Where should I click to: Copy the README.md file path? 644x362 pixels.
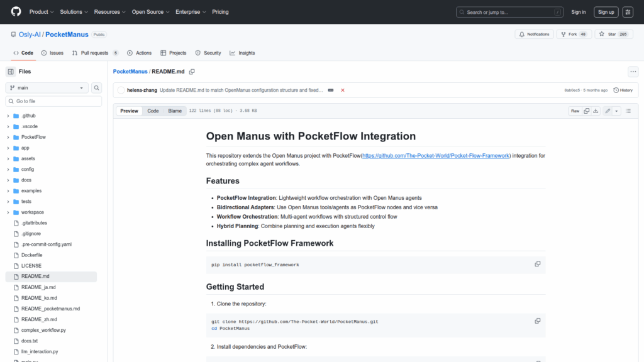[x=192, y=72]
